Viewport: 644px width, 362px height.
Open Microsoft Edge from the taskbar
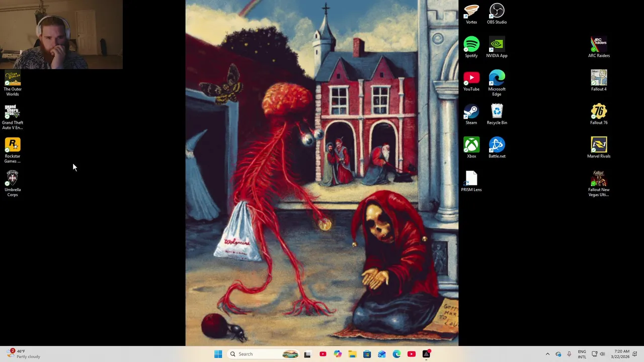396,354
